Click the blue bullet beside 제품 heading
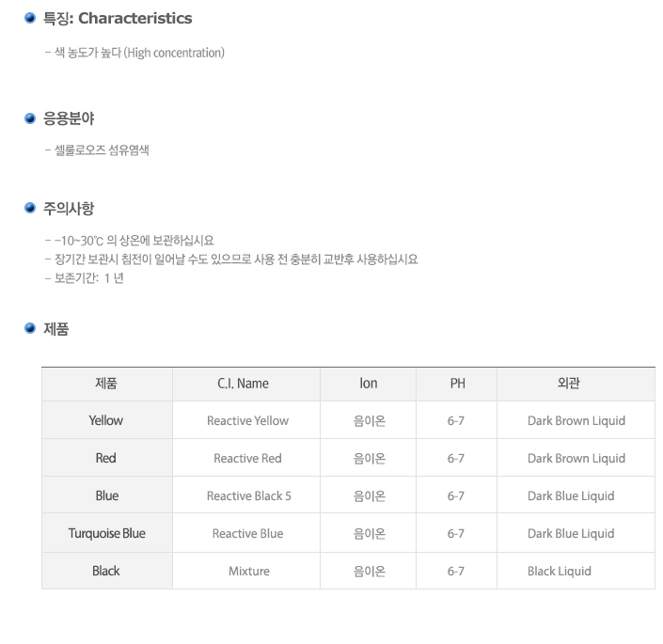Screen dimensions: 663x644 click(x=29, y=328)
